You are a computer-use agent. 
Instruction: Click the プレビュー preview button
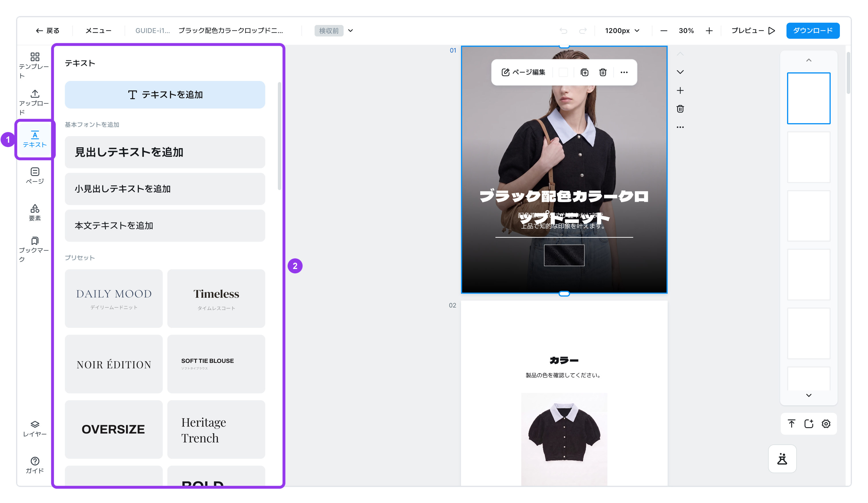[x=753, y=31]
